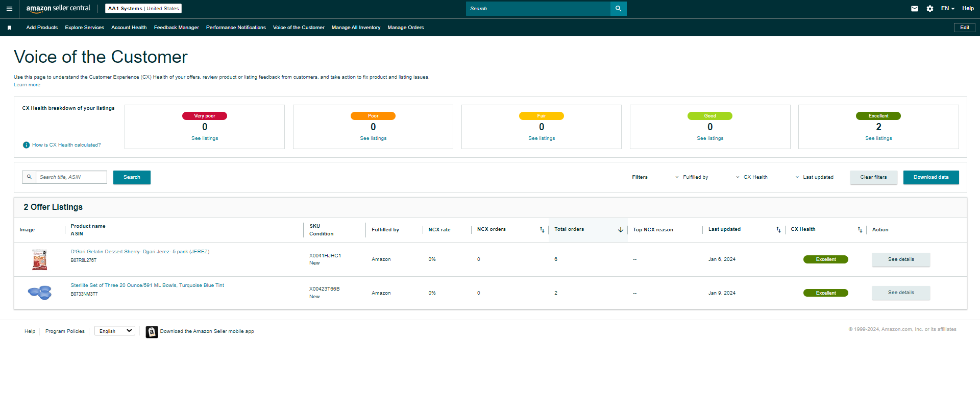This screenshot has width=980, height=409.
Task: Open Performance Notifications
Action: [236, 28]
